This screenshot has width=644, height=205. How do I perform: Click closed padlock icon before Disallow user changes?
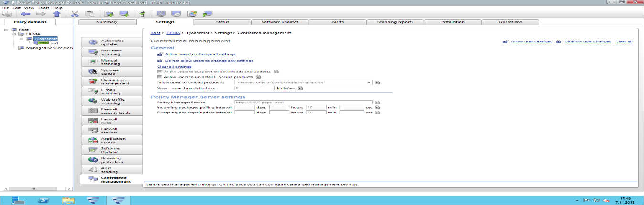pyautogui.click(x=560, y=41)
